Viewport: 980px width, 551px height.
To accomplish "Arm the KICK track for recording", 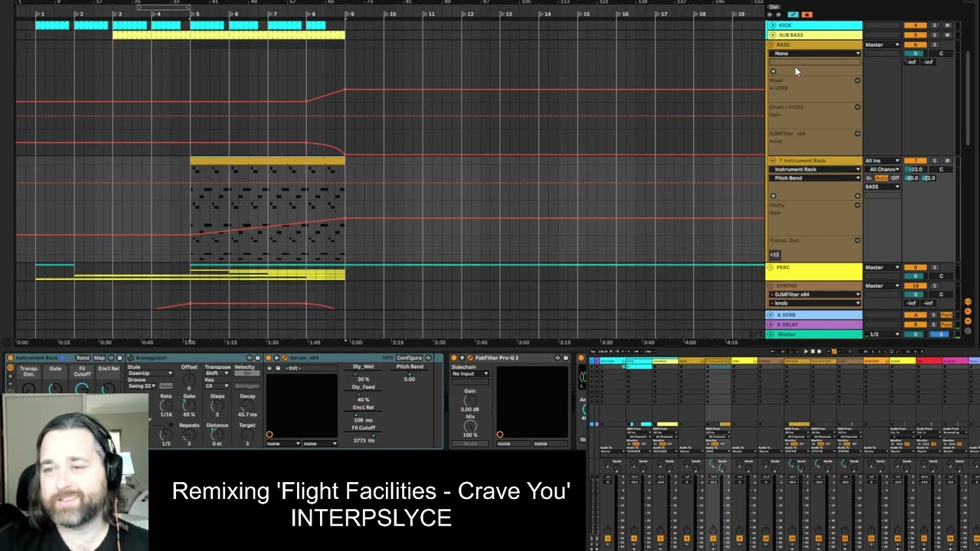I will (947, 25).
